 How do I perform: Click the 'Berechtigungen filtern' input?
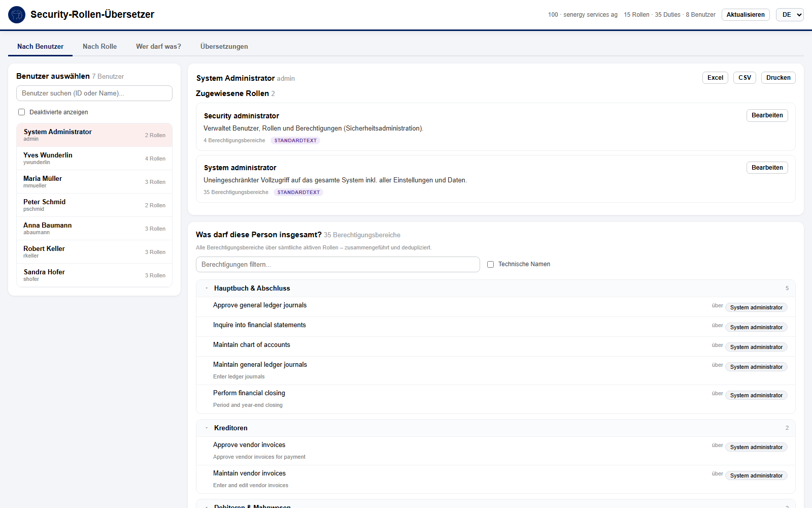pos(338,264)
